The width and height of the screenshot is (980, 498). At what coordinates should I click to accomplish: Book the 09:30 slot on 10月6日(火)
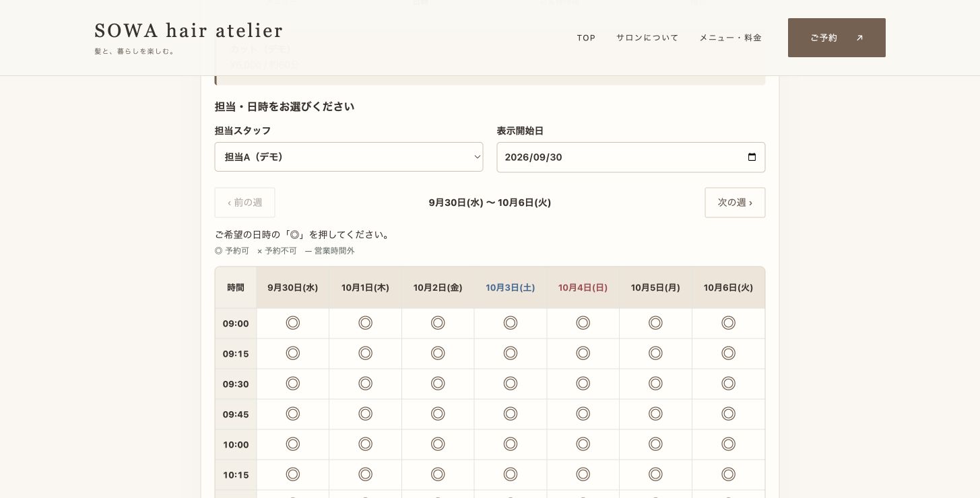click(728, 384)
